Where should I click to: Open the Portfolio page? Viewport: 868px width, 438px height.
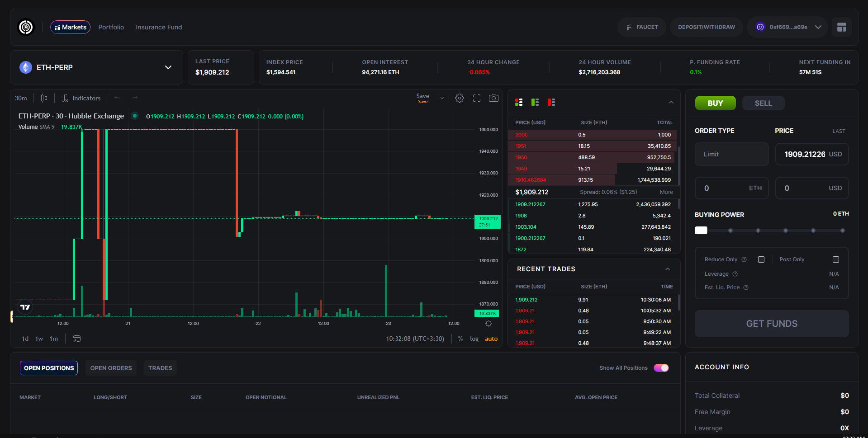click(x=111, y=27)
